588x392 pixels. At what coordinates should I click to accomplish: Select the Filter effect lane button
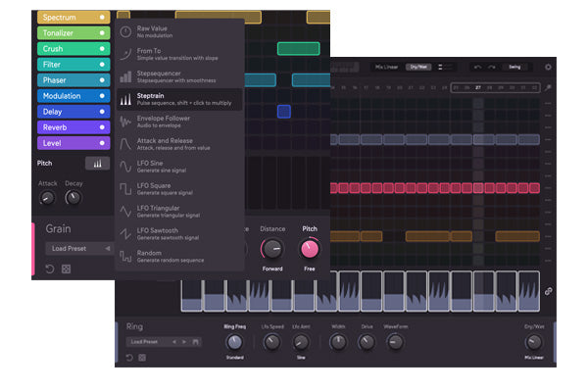coord(65,65)
